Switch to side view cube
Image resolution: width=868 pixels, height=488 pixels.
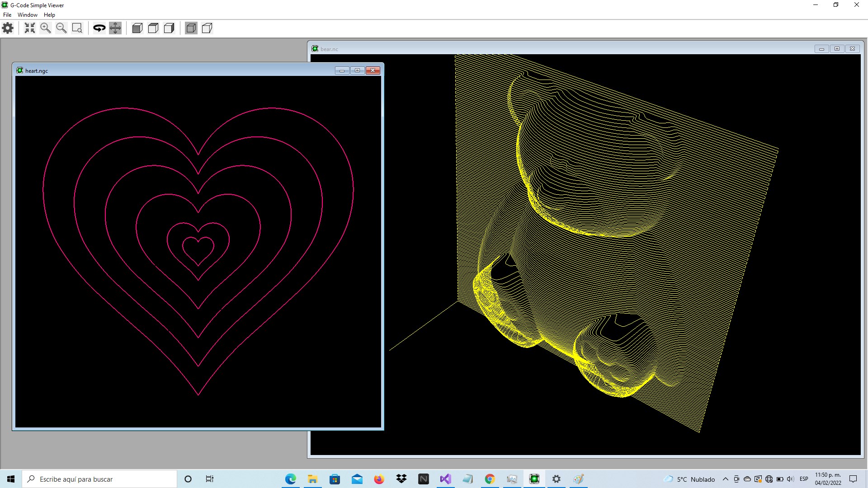pyautogui.click(x=169, y=28)
